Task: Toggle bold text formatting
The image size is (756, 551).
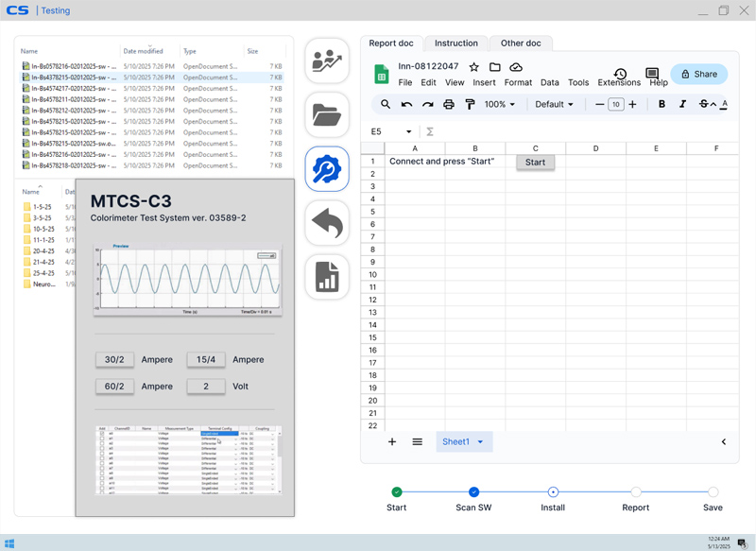Action: pos(661,105)
